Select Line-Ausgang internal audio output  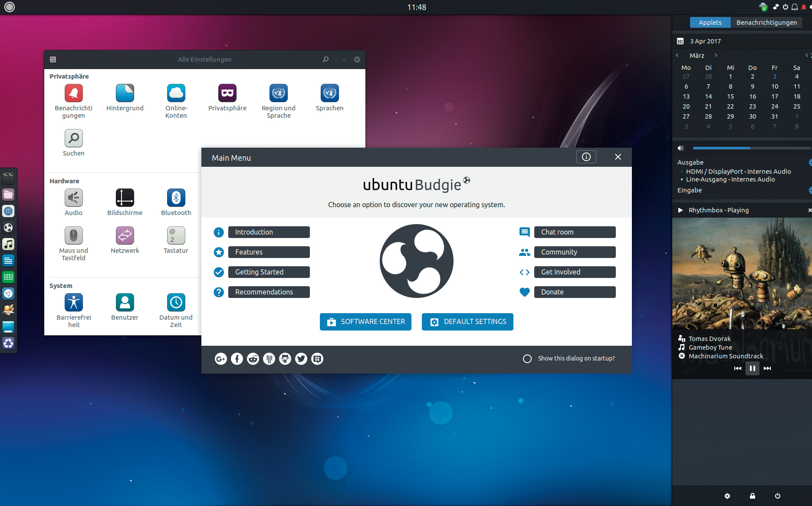tap(730, 179)
